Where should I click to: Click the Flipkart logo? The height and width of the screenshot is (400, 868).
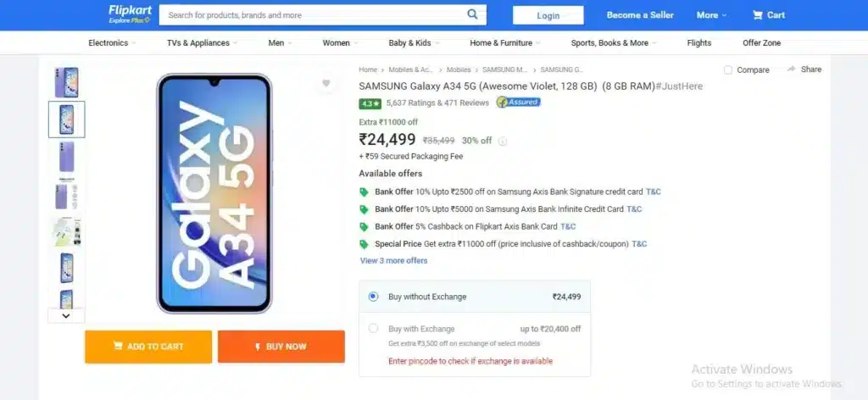130,14
